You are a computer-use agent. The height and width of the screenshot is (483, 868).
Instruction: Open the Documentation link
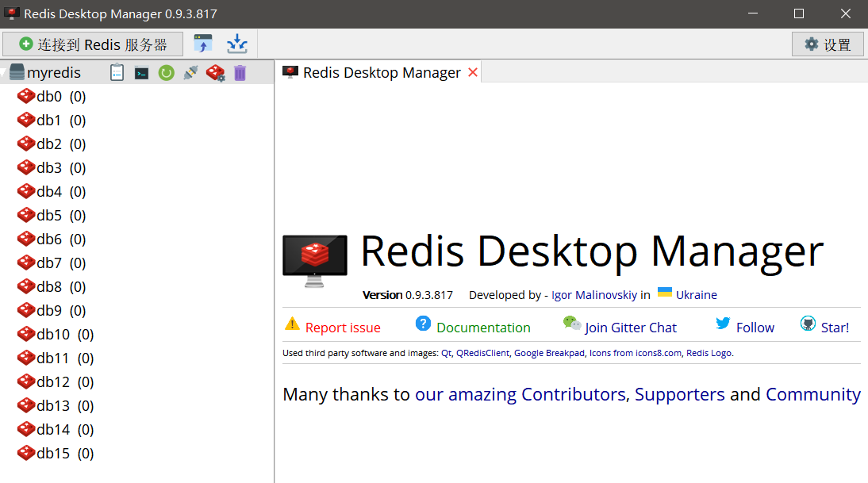483,328
